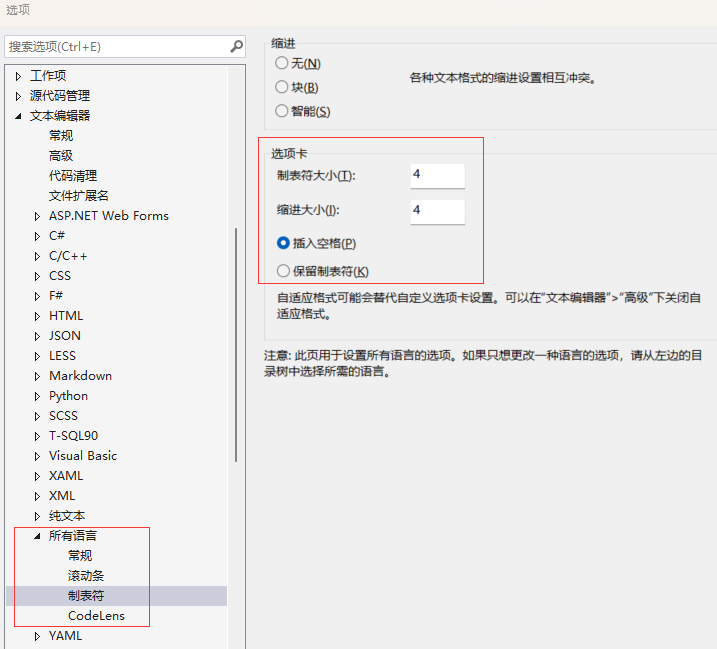Viewport: 717px width, 649px height.
Task: Select 高级 in the options tree
Action: (x=61, y=156)
